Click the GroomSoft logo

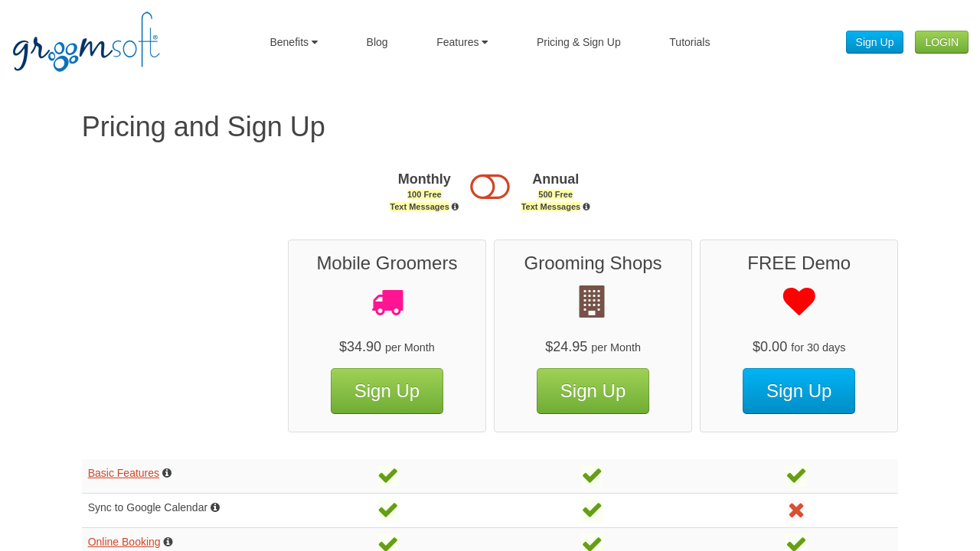click(x=87, y=42)
